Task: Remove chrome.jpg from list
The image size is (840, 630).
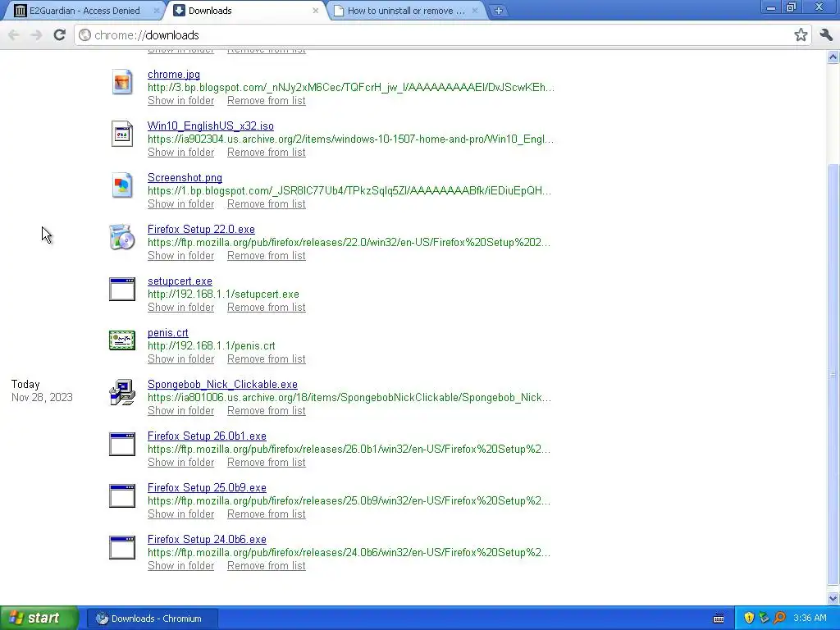Action: [267, 101]
